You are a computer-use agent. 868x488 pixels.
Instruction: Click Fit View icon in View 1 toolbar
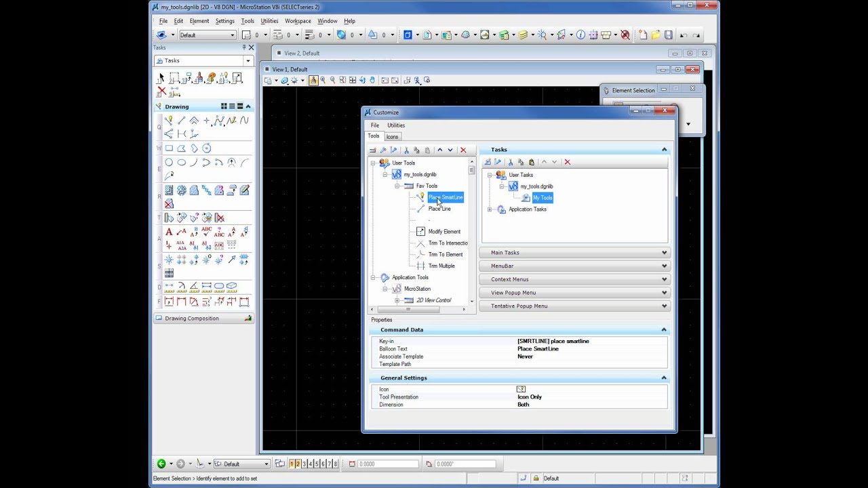tap(353, 80)
